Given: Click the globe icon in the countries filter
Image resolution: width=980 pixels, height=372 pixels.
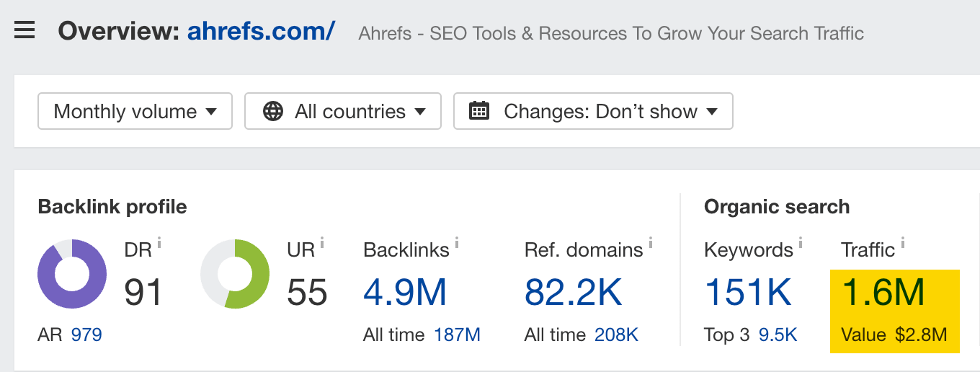Looking at the screenshot, I should tap(273, 111).
